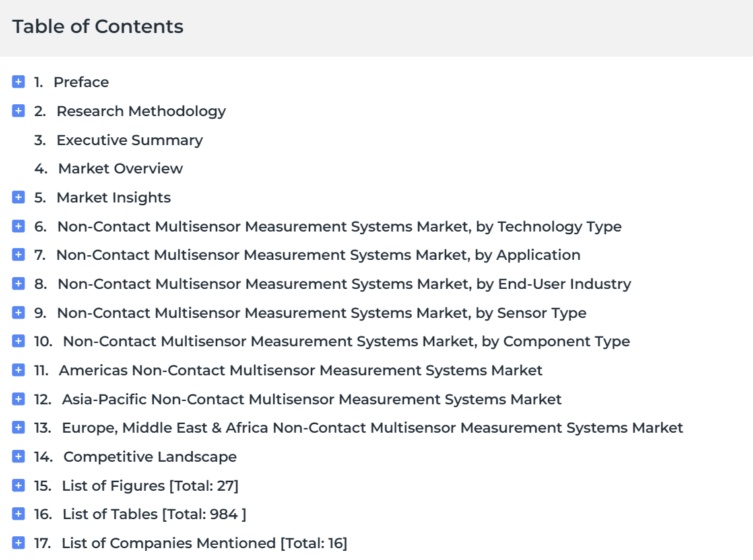Expand List of Figures plus icon
753x560 pixels.
[x=18, y=485]
